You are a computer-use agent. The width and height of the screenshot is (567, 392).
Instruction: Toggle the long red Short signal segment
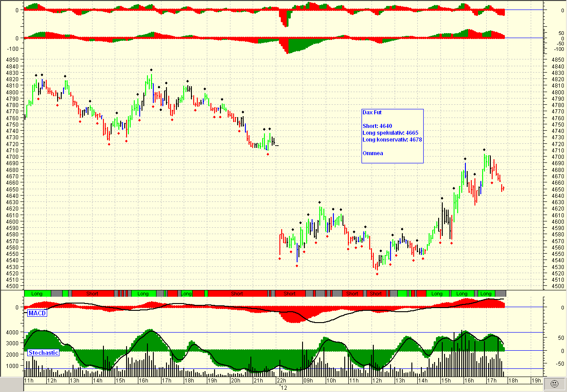236,294
